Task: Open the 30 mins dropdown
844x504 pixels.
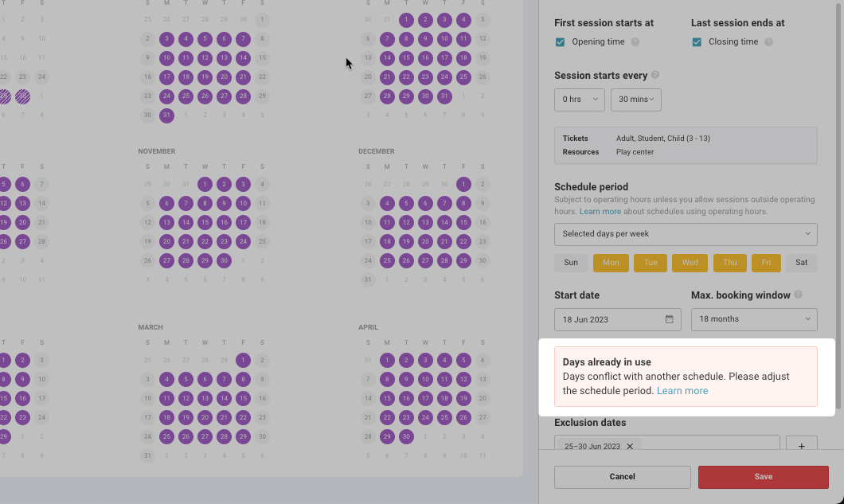Action: pyautogui.click(x=636, y=100)
